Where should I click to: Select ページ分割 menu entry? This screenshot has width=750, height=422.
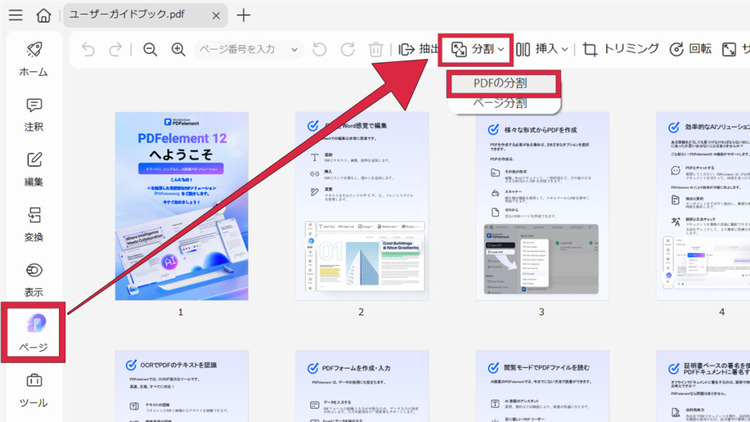(x=500, y=103)
